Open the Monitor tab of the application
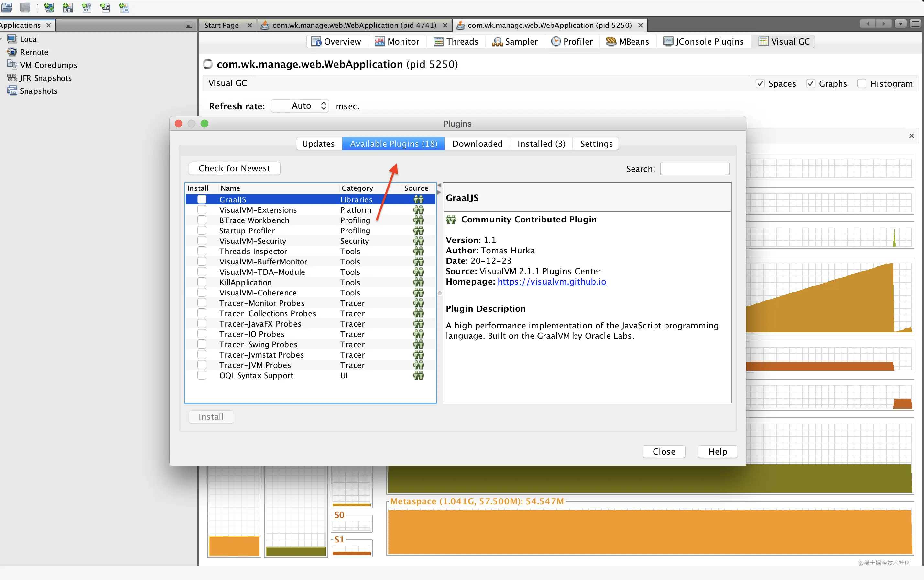Screen dimensions: 924x580 [397, 41]
